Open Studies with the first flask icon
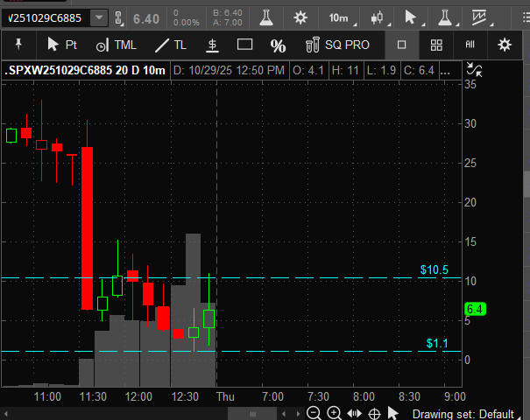The width and height of the screenshot is (530, 420). point(266,17)
